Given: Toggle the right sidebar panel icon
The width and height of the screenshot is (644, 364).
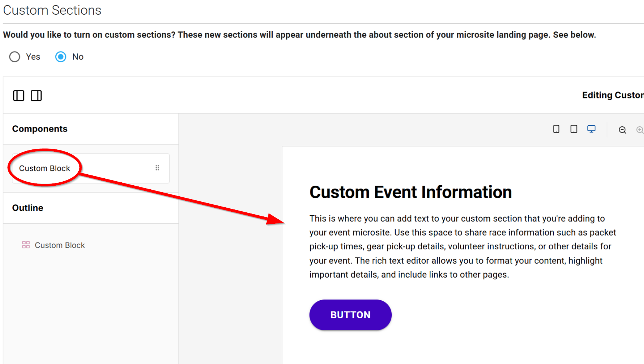Looking at the screenshot, I should point(36,96).
